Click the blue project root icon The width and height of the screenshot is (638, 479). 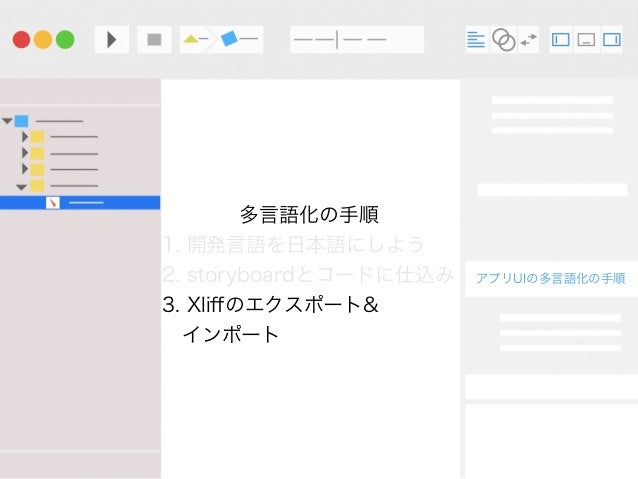(x=22, y=121)
